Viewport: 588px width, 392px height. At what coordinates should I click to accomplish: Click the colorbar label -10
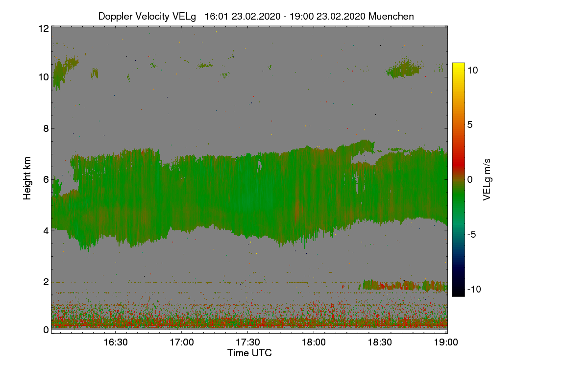click(473, 289)
